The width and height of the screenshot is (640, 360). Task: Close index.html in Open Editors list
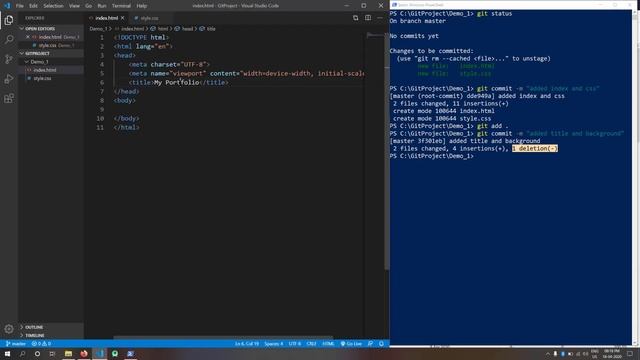pos(28,37)
